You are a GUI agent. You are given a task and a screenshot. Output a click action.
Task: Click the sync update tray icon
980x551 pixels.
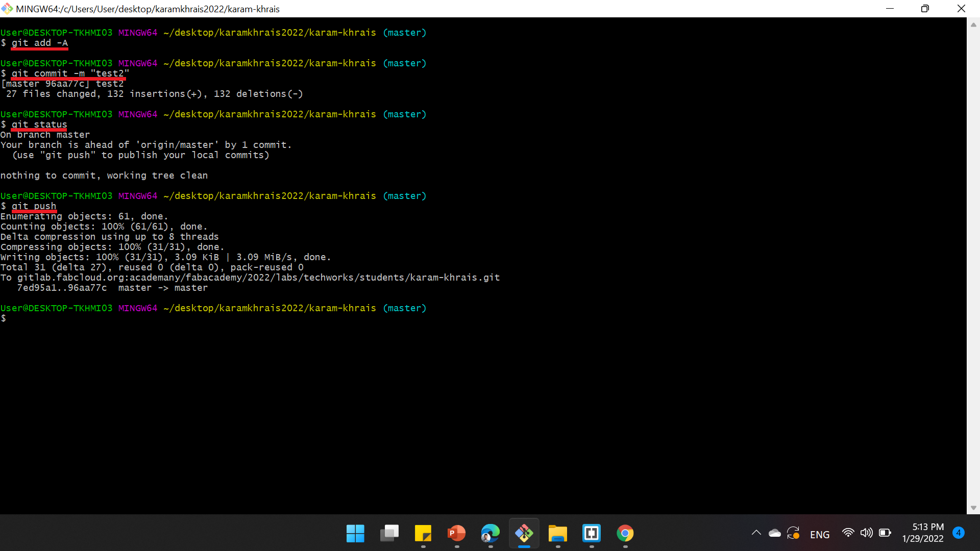[793, 533]
